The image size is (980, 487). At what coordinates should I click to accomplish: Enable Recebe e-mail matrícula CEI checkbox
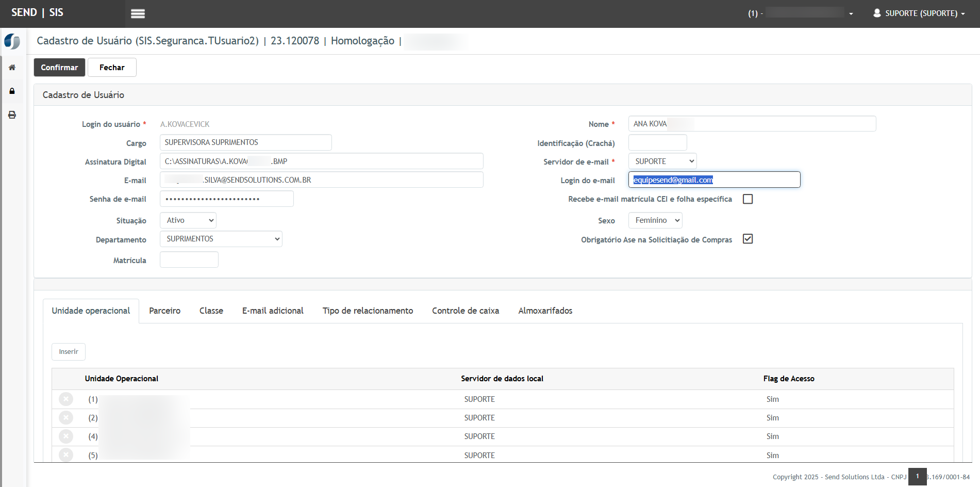pos(748,199)
